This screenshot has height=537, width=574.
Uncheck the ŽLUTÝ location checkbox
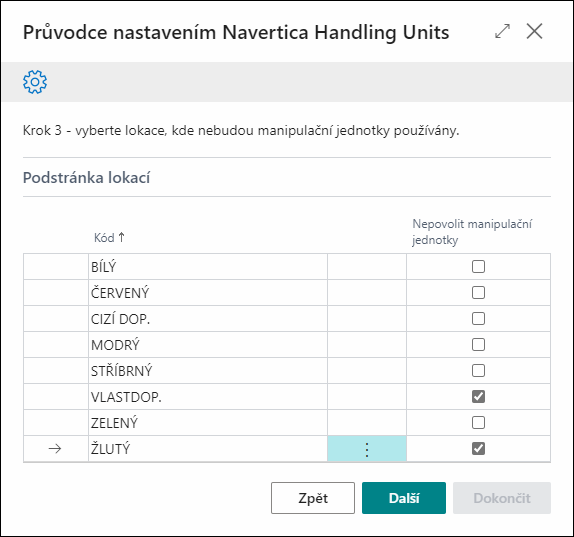coord(478,448)
